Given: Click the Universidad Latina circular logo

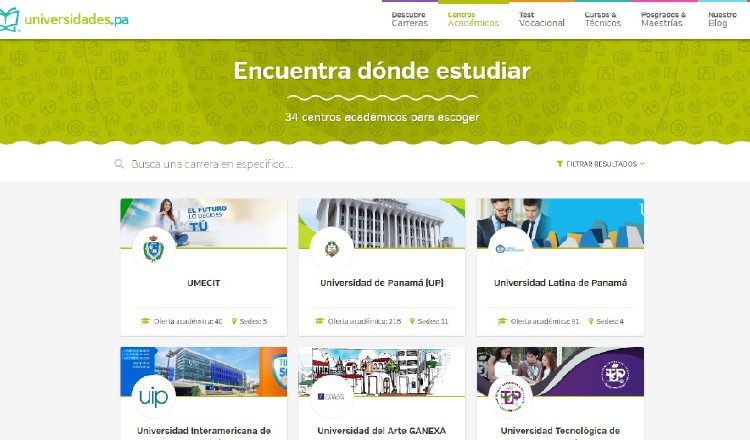Looking at the screenshot, I should pyautogui.click(x=510, y=249).
